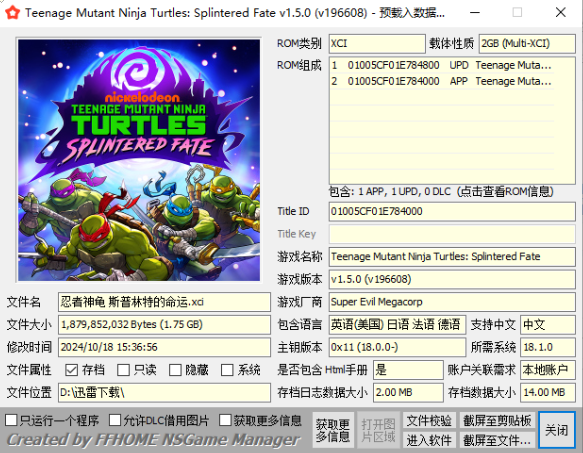Viewport: 583px width, 453px height.
Task: Click the 存档日志数据大小 field 2.00 MB
Action: click(408, 392)
